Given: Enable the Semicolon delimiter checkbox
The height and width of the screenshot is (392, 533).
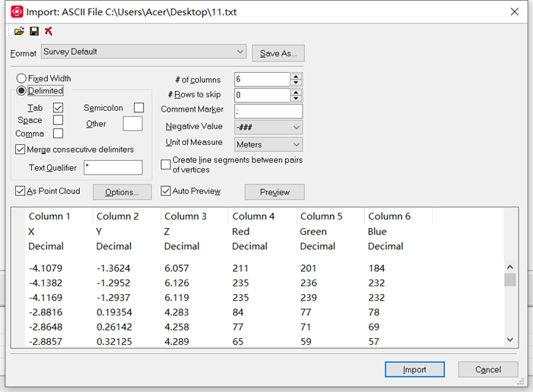Looking at the screenshot, I should pos(138,108).
